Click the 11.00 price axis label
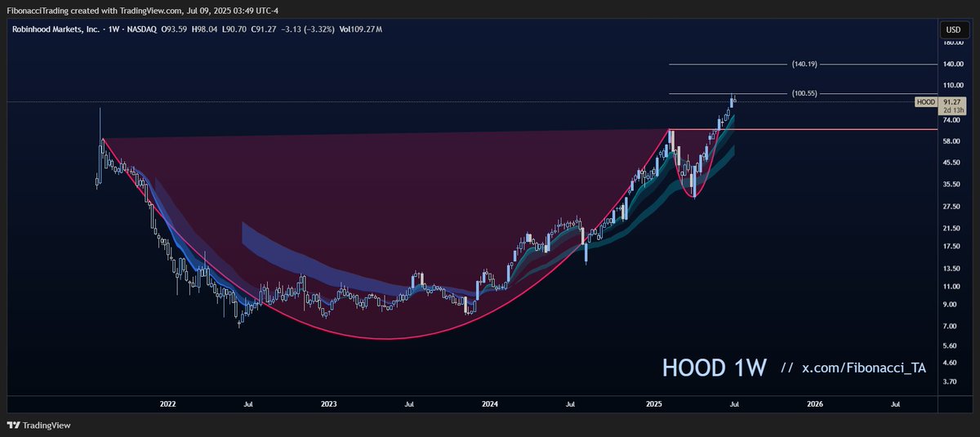The height and width of the screenshot is (437, 980). 951,287
